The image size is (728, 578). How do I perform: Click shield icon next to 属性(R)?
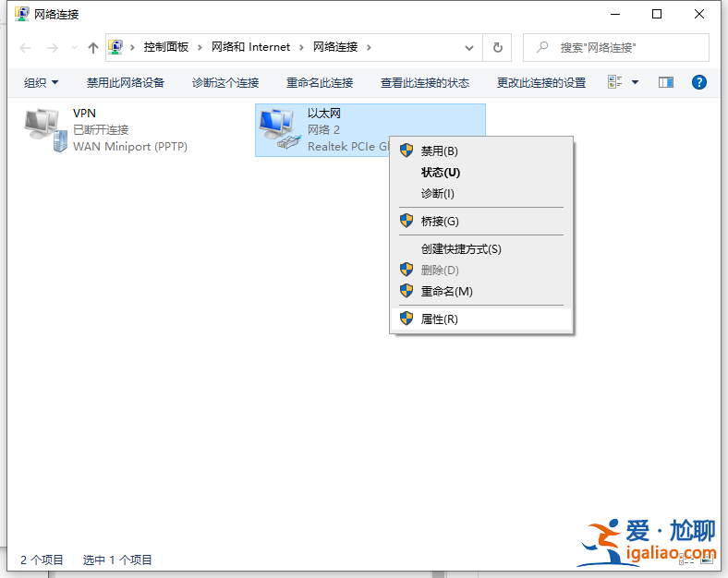[406, 319]
